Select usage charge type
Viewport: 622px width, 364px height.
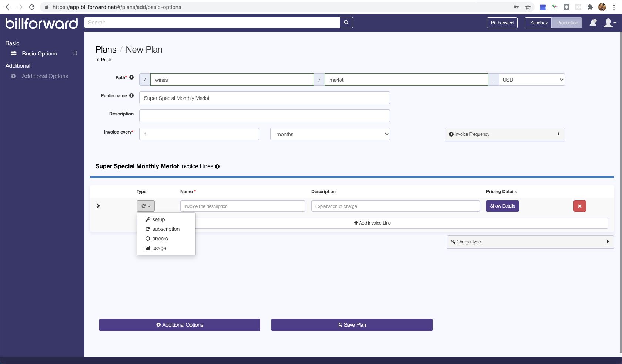point(166,248)
